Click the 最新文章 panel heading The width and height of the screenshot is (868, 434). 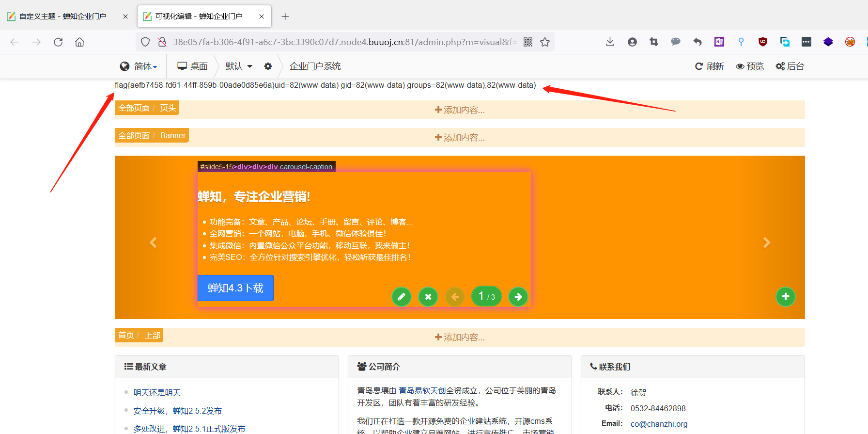(x=145, y=367)
